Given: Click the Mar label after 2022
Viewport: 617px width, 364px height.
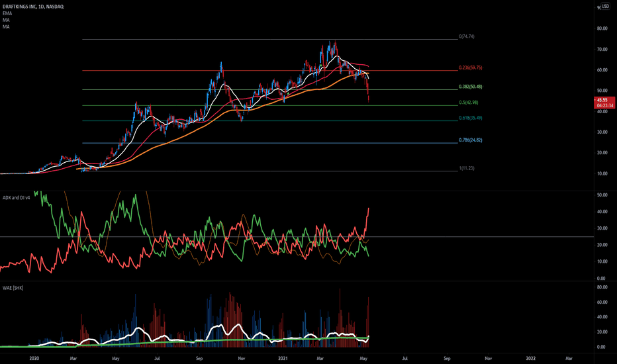Looking at the screenshot, I should (x=569, y=359).
